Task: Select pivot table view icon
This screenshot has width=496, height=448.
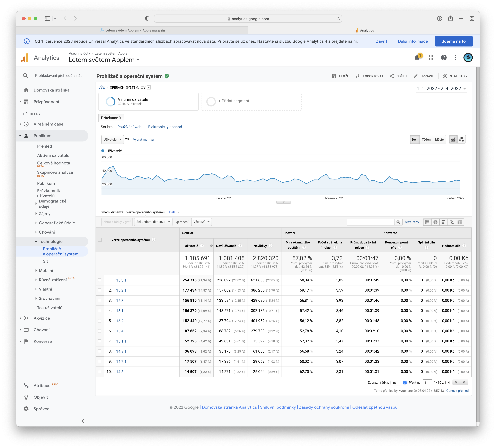Action: pyautogui.click(x=460, y=222)
